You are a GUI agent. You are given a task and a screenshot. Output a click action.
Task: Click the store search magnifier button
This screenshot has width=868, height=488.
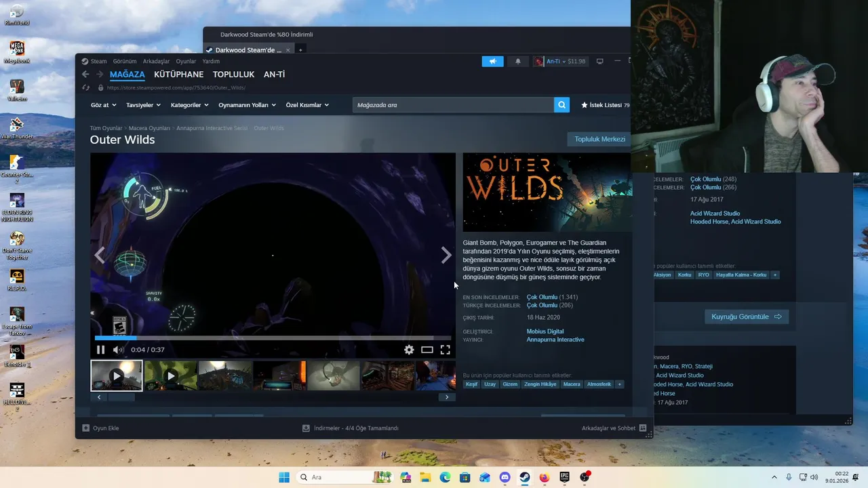click(561, 105)
